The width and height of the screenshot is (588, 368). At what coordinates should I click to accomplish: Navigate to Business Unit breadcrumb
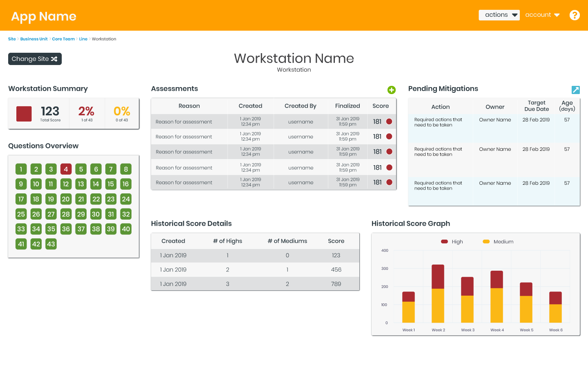(x=34, y=39)
